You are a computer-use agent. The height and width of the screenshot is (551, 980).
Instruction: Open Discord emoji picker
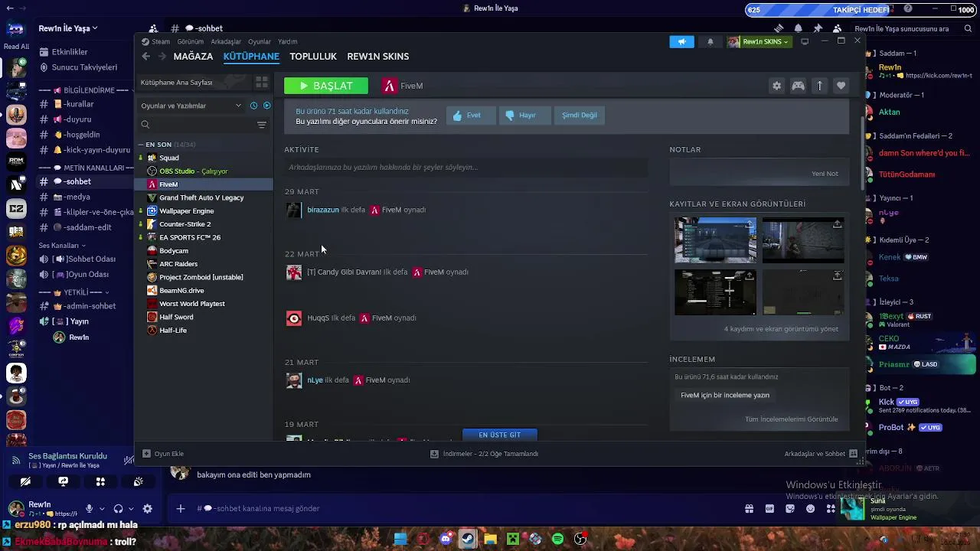click(811, 509)
